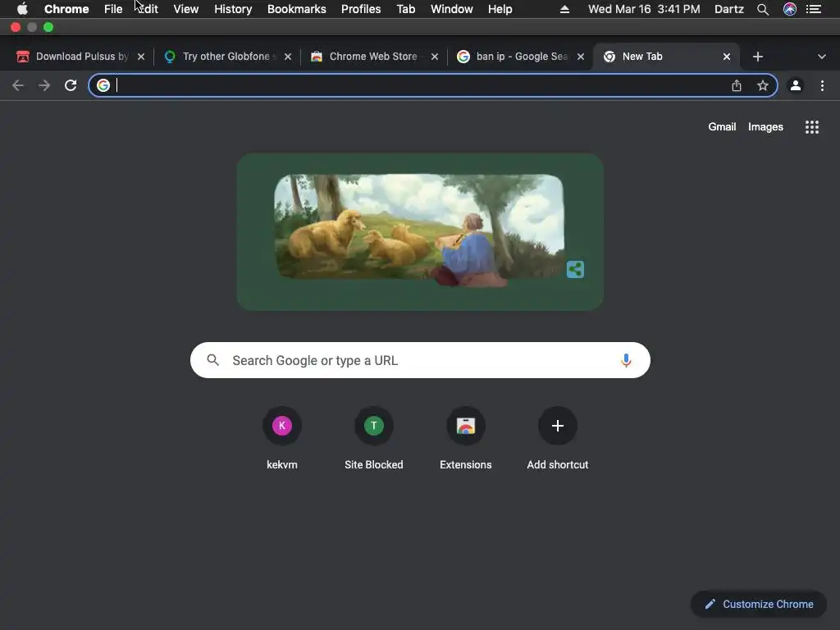Screen dimensions: 840x630
Task: Open the Google icon in the address bar
Action: point(103,85)
